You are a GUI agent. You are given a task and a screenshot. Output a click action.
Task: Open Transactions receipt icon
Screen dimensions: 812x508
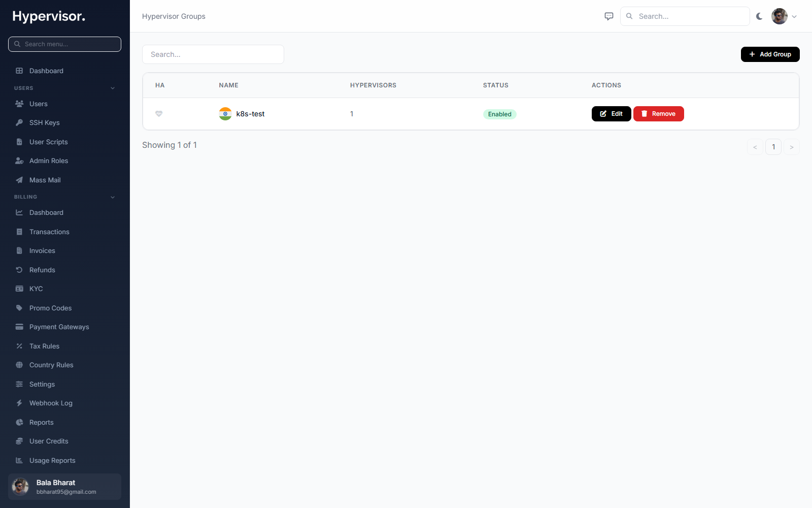click(x=19, y=232)
